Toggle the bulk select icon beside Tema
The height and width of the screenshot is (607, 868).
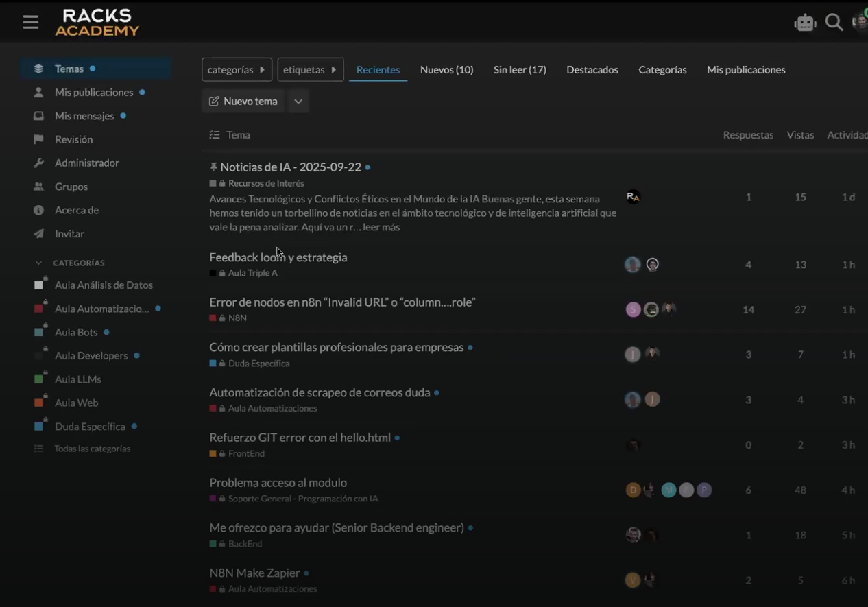pos(215,135)
